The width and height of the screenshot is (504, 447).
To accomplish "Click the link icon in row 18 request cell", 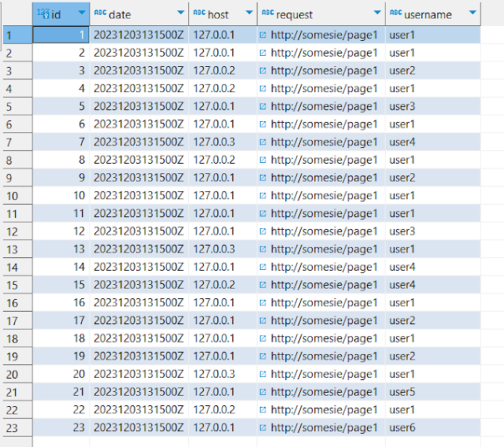I will [x=263, y=338].
